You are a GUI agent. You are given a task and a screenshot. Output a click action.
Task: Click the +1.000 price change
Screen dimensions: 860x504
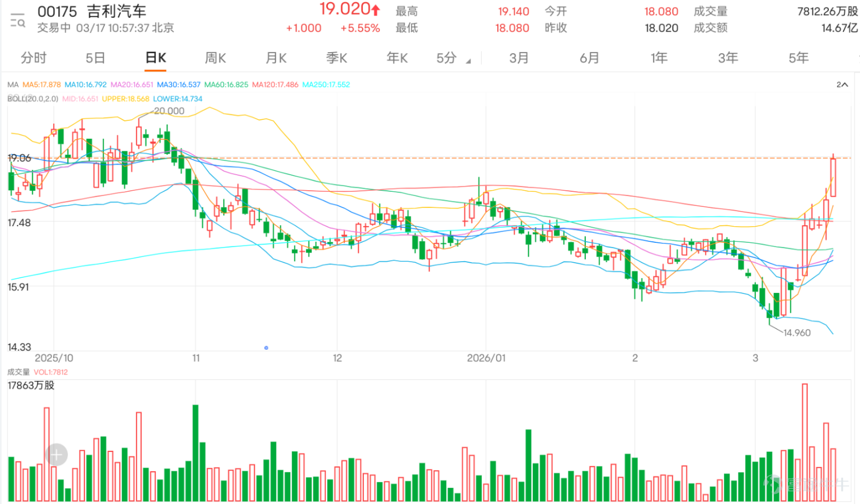point(304,28)
